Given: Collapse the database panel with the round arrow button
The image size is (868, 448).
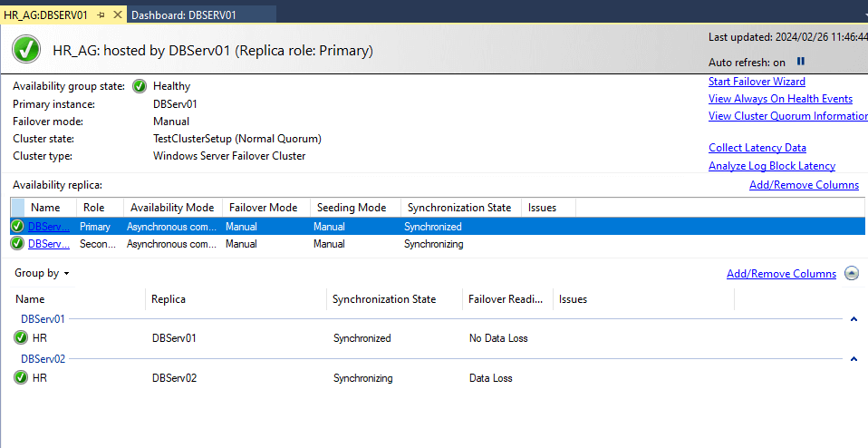Looking at the screenshot, I should coord(851,274).
